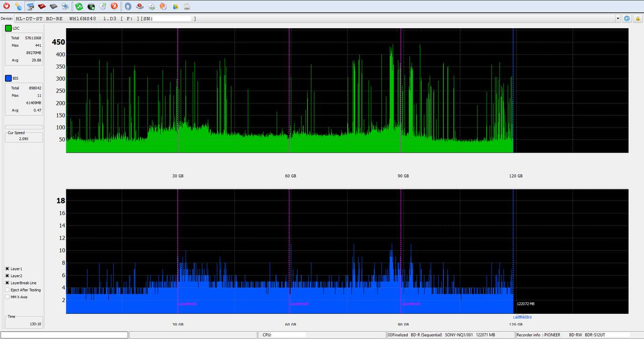Click the LDC Avg value 29.88
644x339 pixels.
click(36, 60)
